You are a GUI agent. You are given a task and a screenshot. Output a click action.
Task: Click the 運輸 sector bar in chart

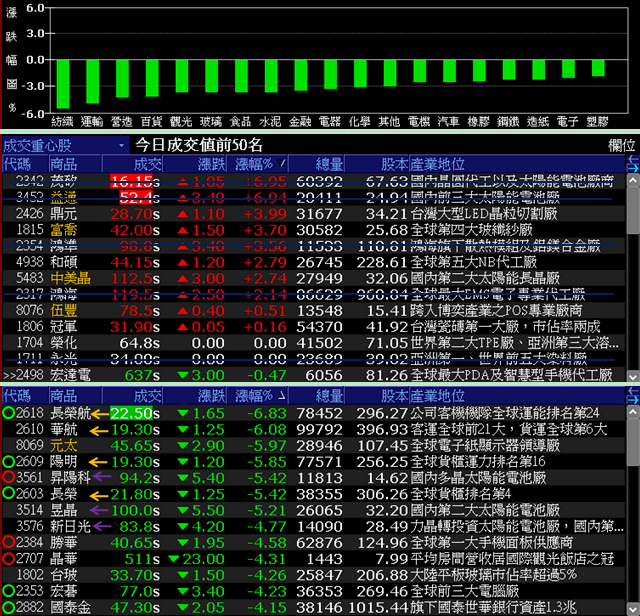point(93,82)
